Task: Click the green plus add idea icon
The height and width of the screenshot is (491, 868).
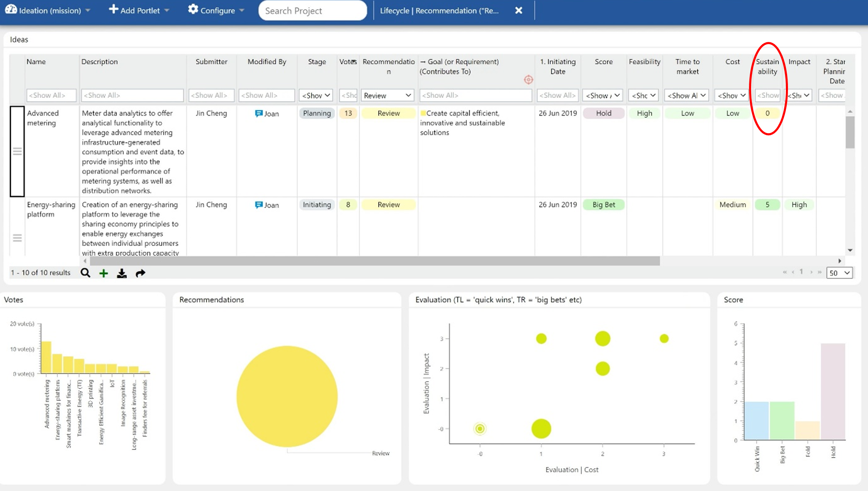Action: pos(104,273)
